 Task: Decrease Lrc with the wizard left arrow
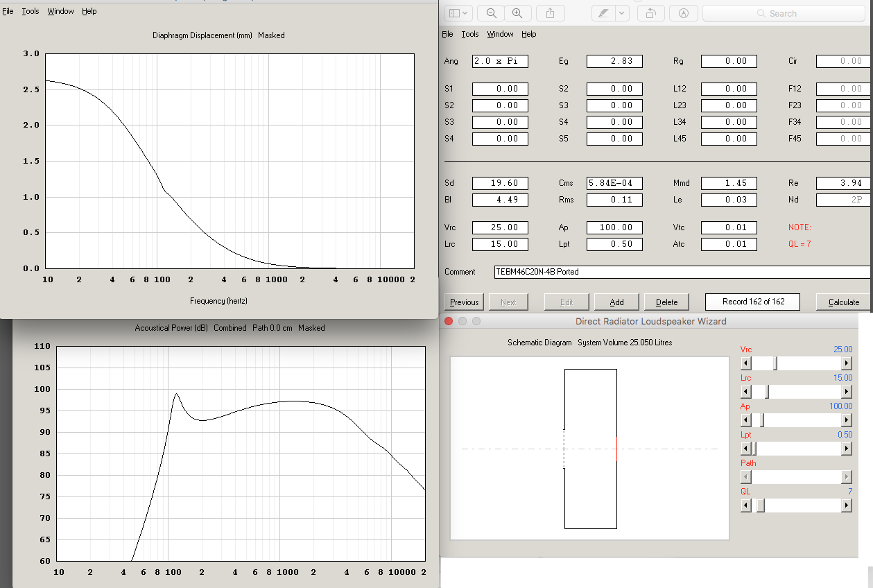click(x=746, y=392)
